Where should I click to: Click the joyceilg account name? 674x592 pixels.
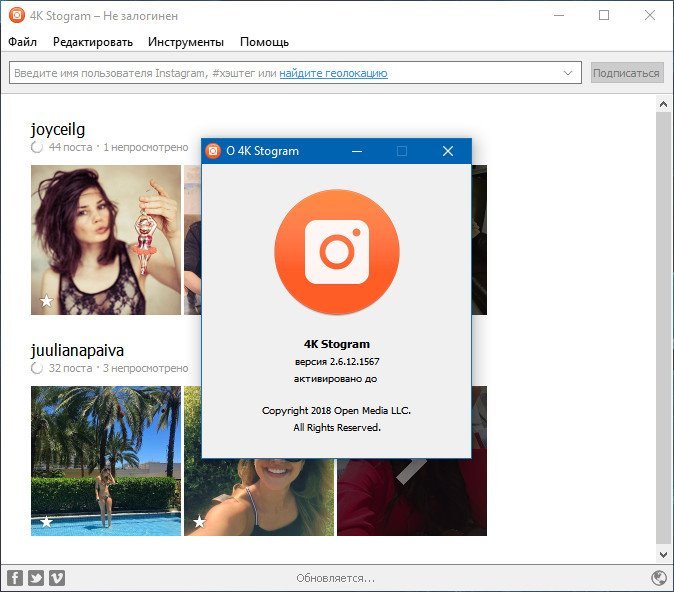coord(58,129)
